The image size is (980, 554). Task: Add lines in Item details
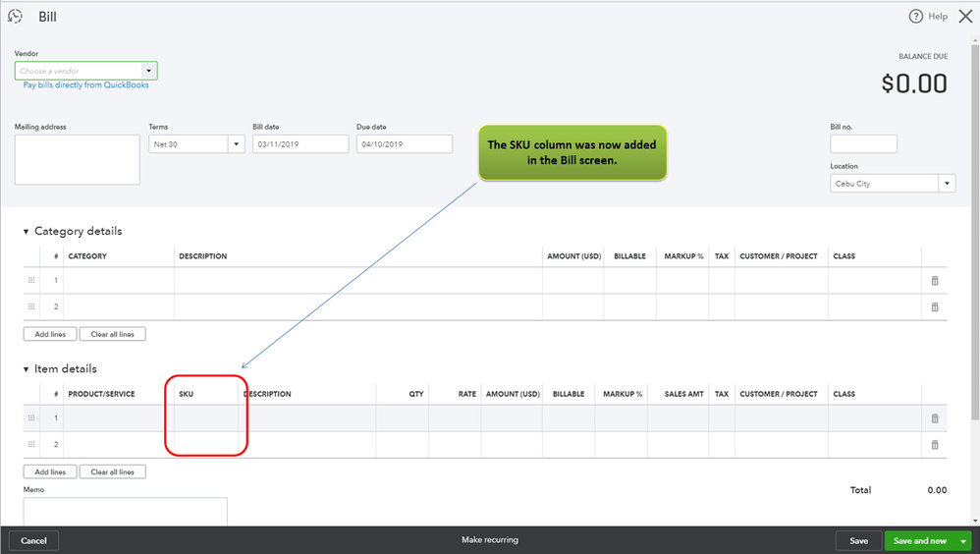pos(50,471)
